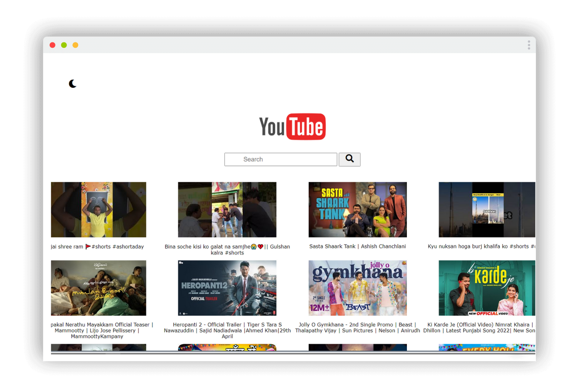Screen dimensions: 579x392
Task: Click 'Kyu nuksan hoga burj khalifa' title
Action: pos(482,246)
